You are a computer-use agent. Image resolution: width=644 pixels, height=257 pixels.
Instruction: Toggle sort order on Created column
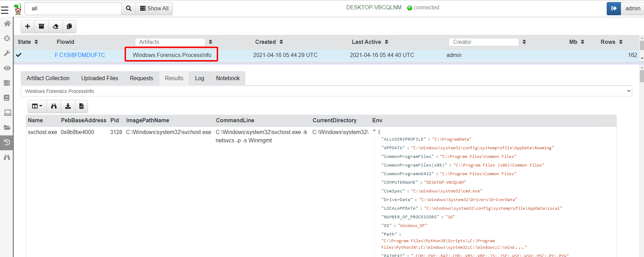point(281,42)
